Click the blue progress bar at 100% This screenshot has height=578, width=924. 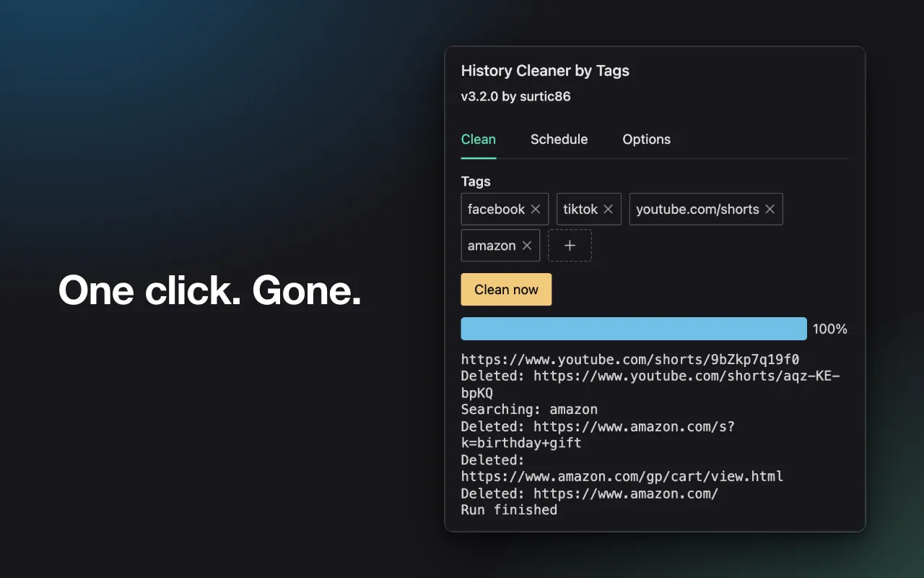634,329
